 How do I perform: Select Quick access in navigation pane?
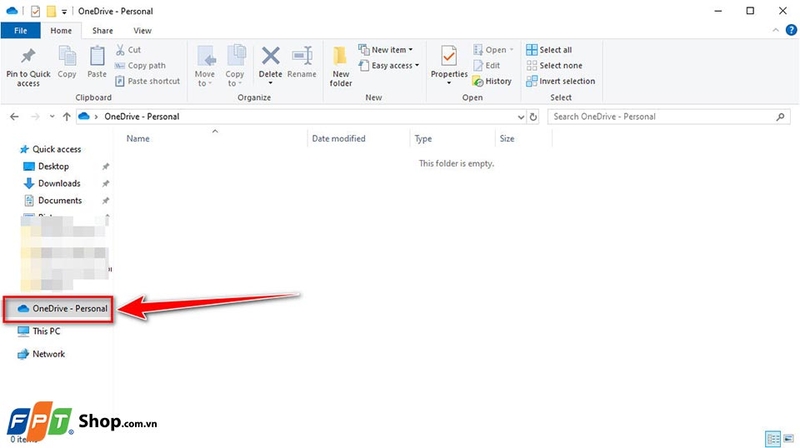click(51, 149)
